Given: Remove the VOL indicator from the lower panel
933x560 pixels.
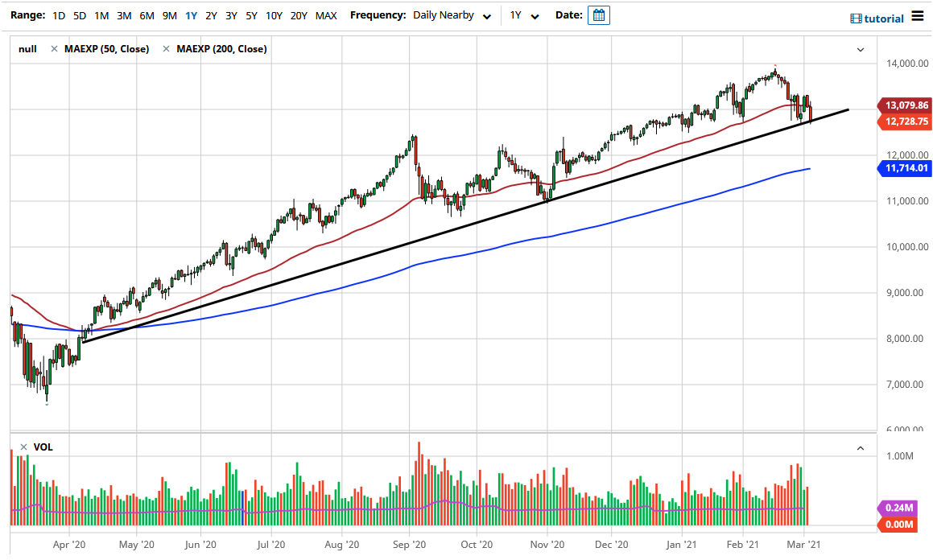Looking at the screenshot, I should pos(22,447).
